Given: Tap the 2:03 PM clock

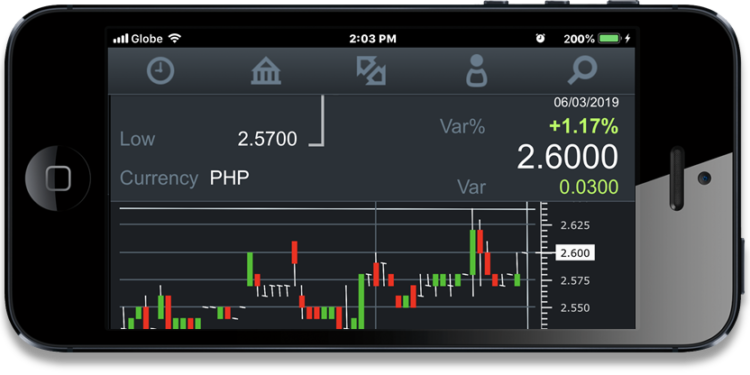Looking at the screenshot, I should tap(373, 39).
